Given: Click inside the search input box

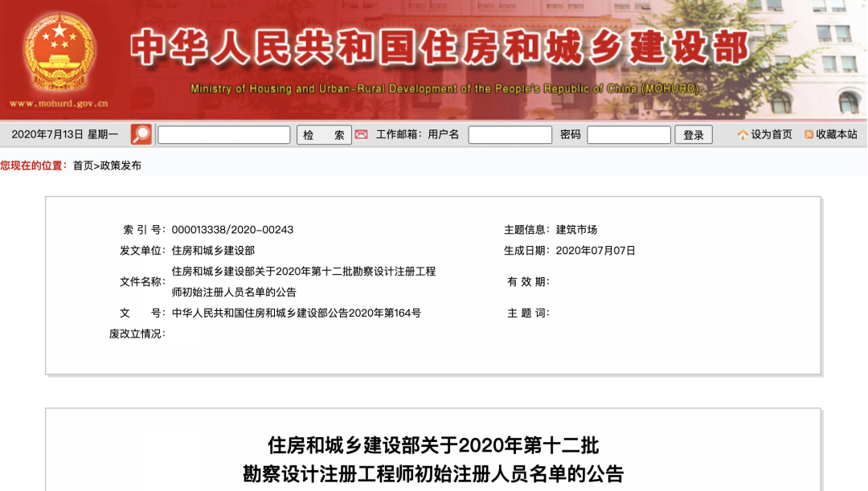Looking at the screenshot, I should point(223,134).
